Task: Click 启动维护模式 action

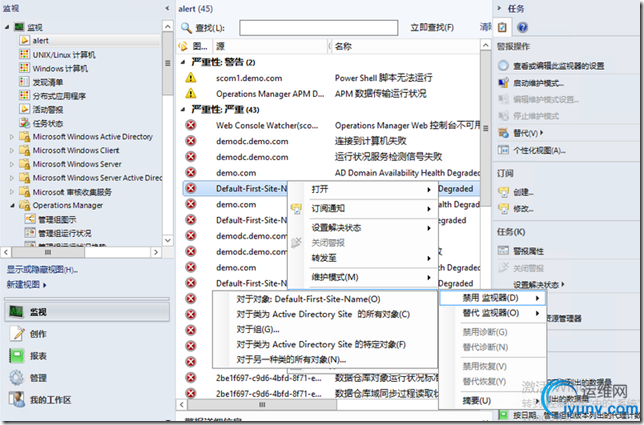Action: pos(538,83)
